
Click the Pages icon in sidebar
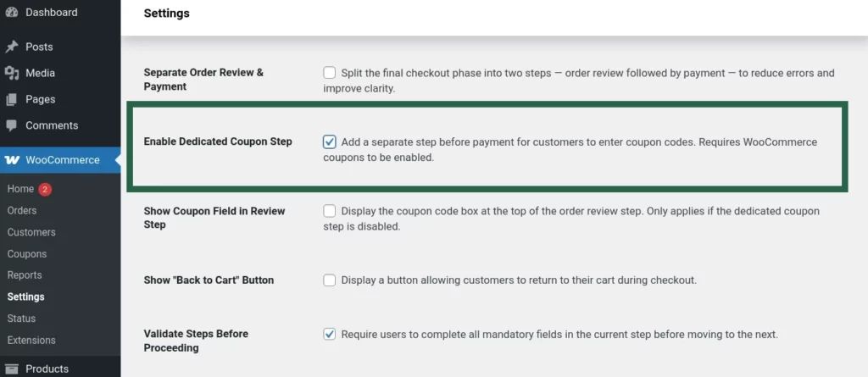[x=12, y=99]
